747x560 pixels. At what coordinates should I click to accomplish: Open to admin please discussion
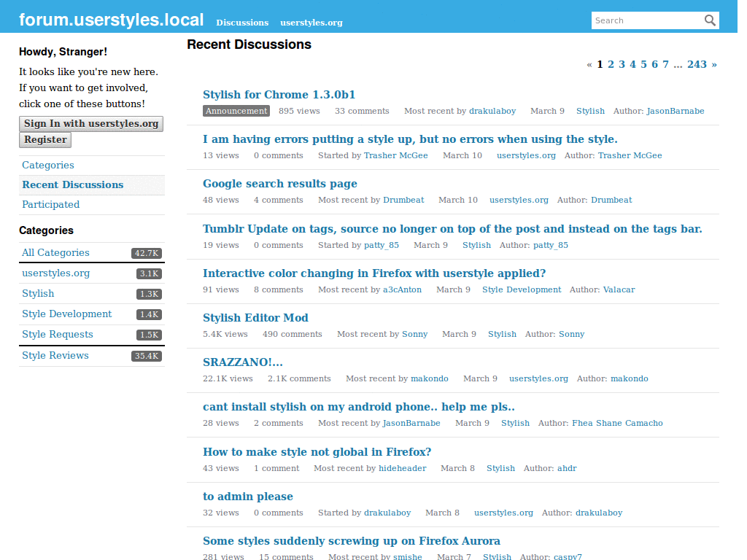tap(248, 497)
